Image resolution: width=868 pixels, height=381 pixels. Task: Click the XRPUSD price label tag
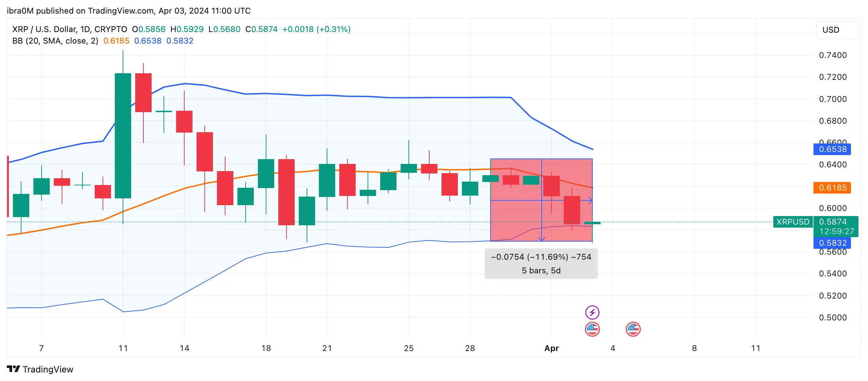point(793,222)
